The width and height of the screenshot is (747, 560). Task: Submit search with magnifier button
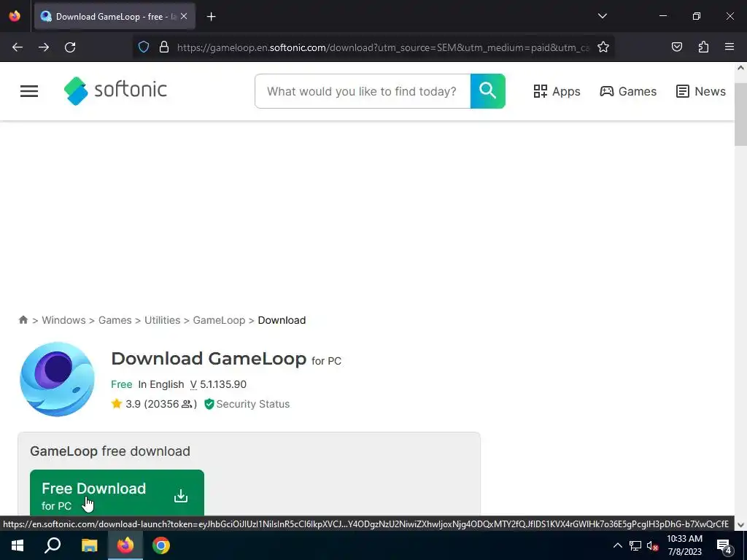coord(488,91)
